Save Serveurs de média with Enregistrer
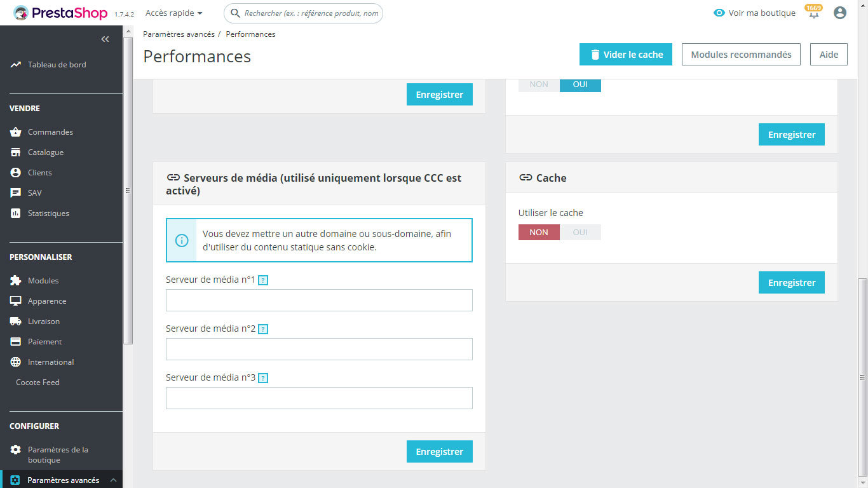Viewport: 868px width, 488px height. [x=440, y=451]
